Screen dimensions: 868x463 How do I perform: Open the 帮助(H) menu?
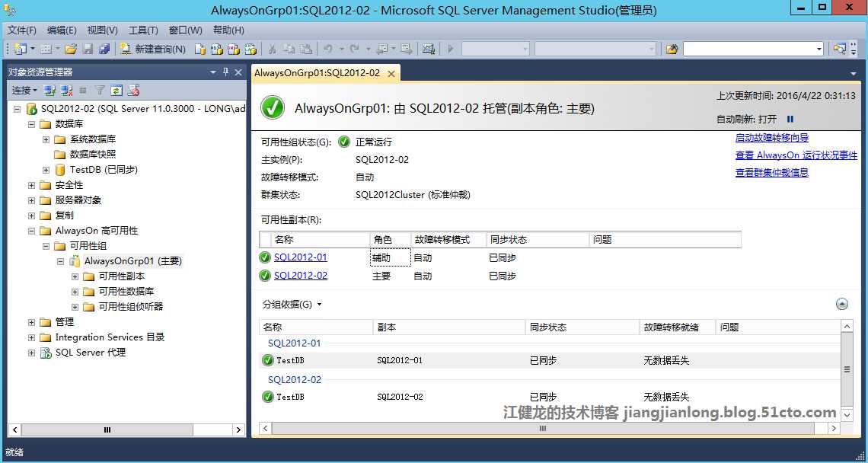click(x=228, y=30)
